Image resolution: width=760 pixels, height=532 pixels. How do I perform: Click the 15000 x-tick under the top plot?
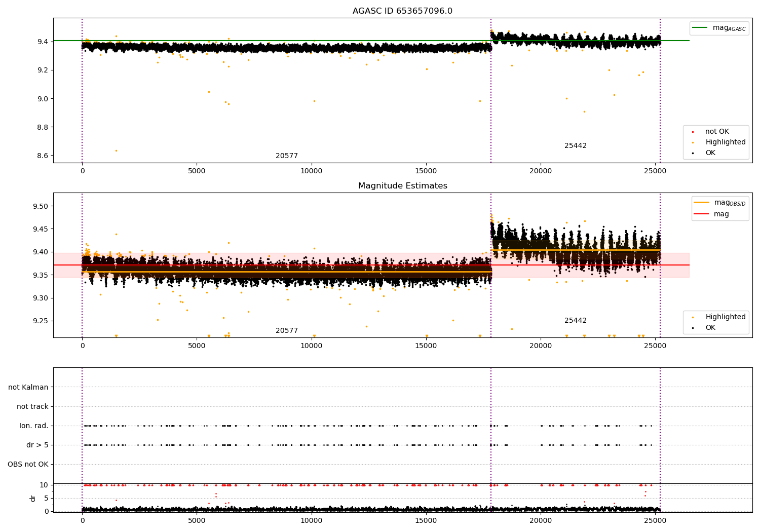[426, 171]
